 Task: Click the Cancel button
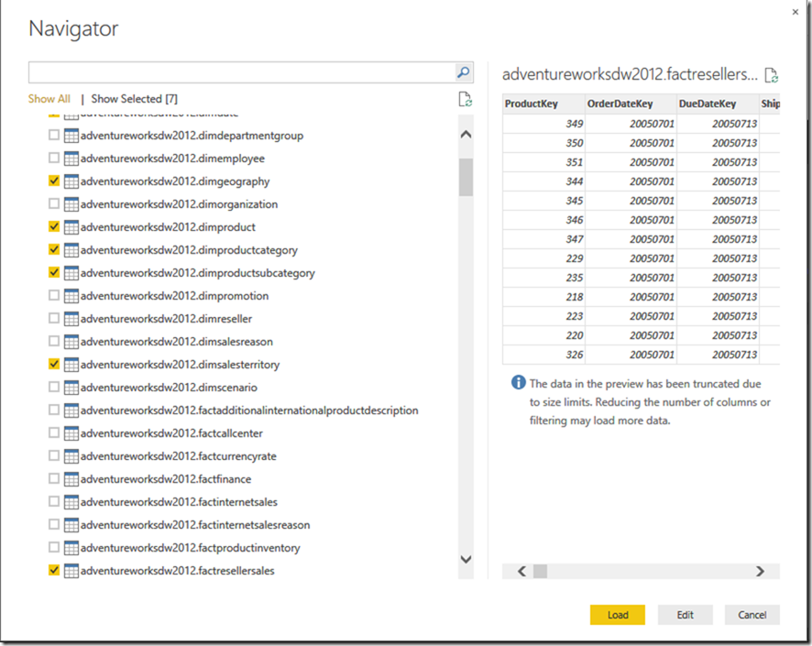point(752,615)
